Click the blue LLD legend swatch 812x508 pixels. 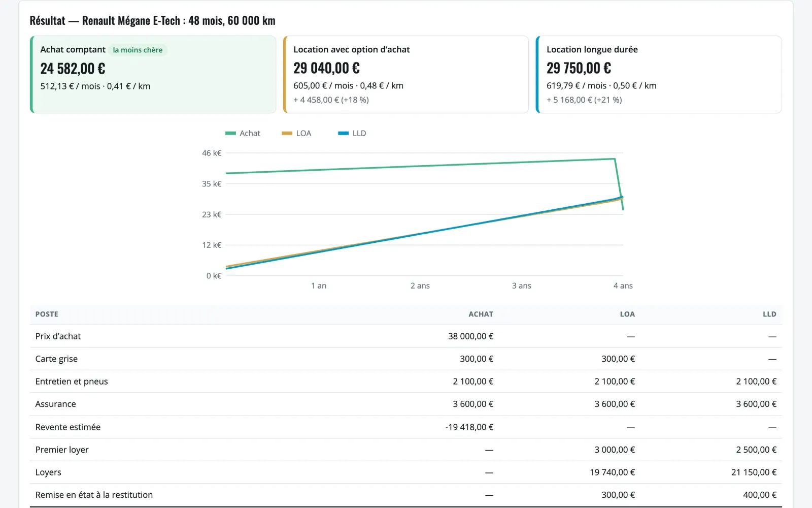tap(344, 133)
